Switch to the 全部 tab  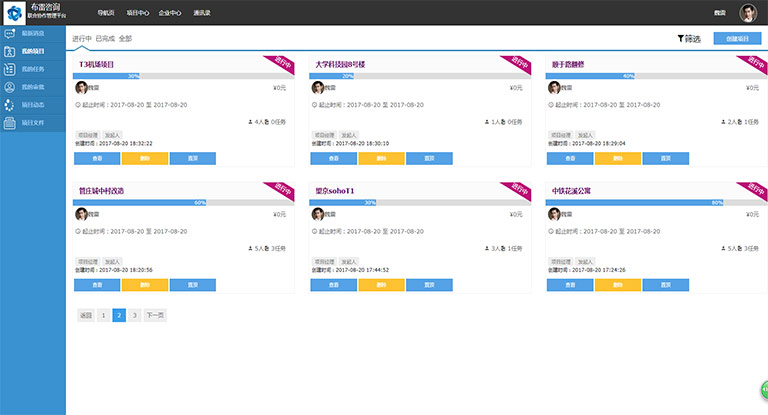(125, 39)
